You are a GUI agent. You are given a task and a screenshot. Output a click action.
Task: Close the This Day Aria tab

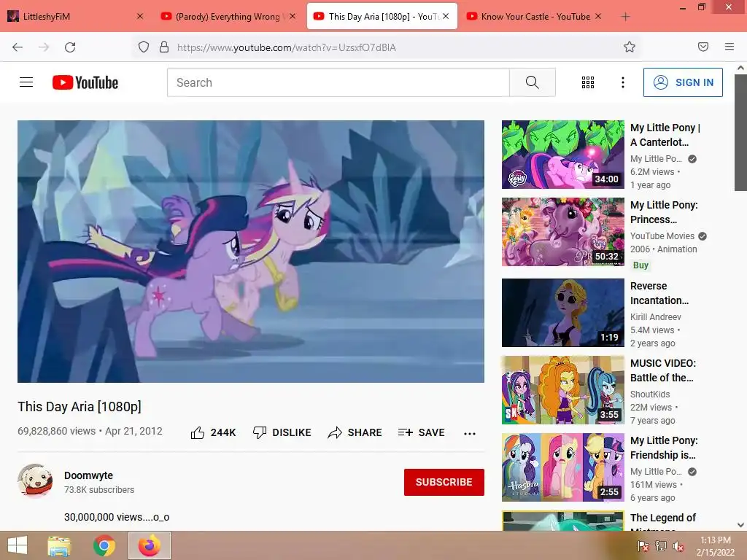tap(446, 16)
